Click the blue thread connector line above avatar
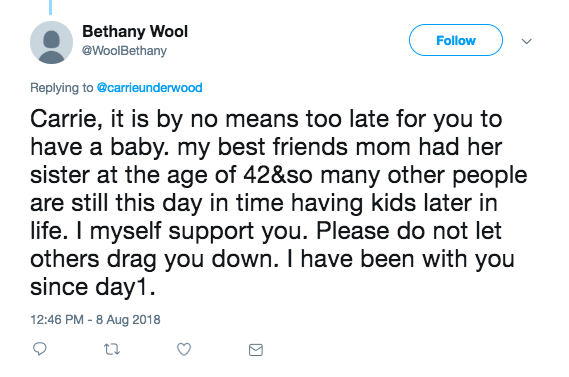 click(50, 7)
